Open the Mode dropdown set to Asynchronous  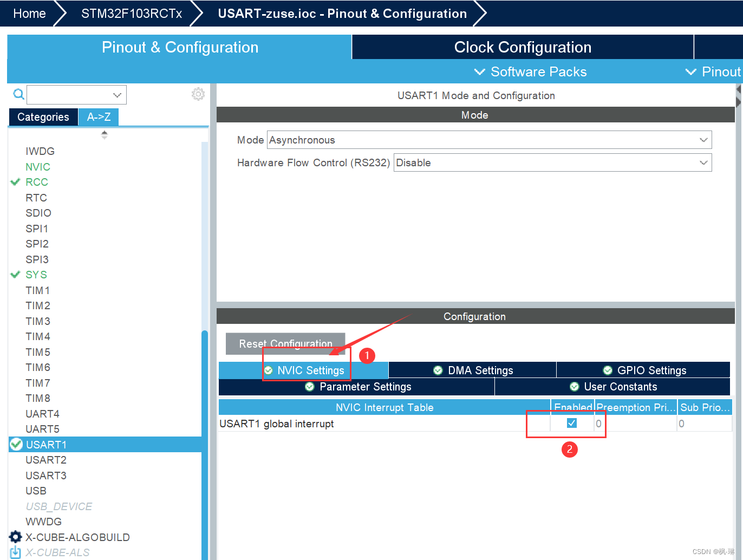coord(490,140)
